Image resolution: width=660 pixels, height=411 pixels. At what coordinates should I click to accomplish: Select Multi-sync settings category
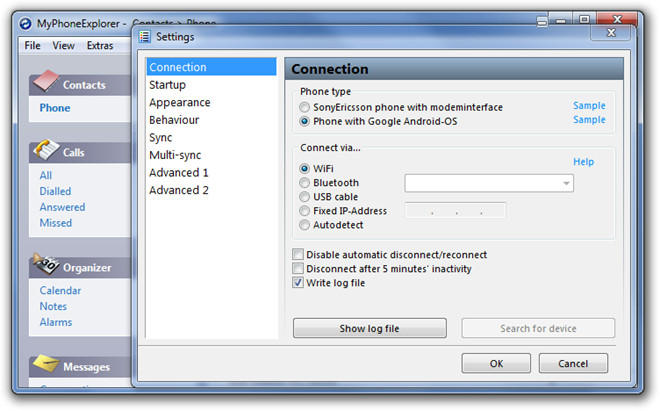[x=211, y=155]
